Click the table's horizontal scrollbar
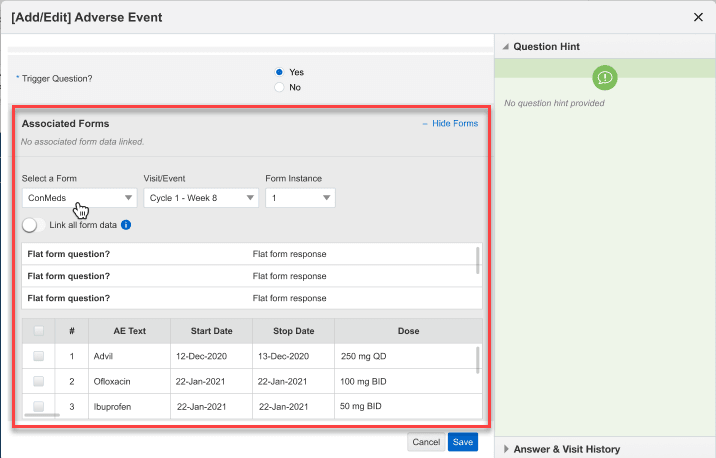716x458 pixels. (42, 415)
